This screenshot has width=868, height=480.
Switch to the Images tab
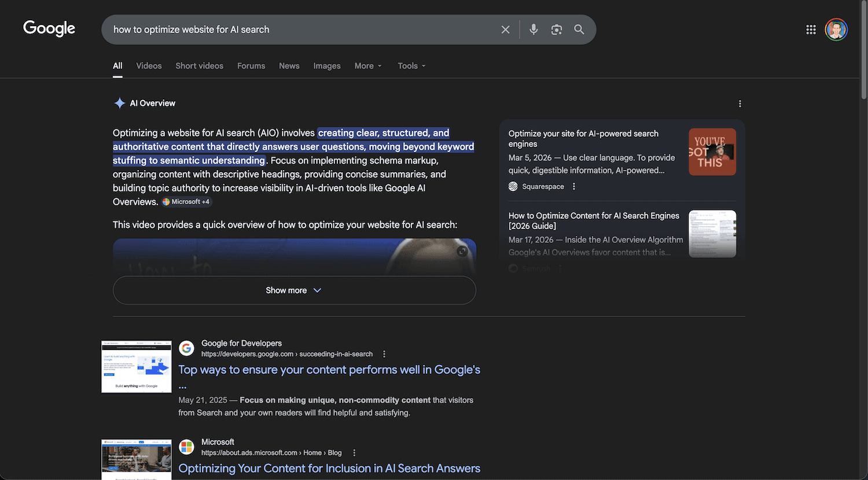point(327,66)
